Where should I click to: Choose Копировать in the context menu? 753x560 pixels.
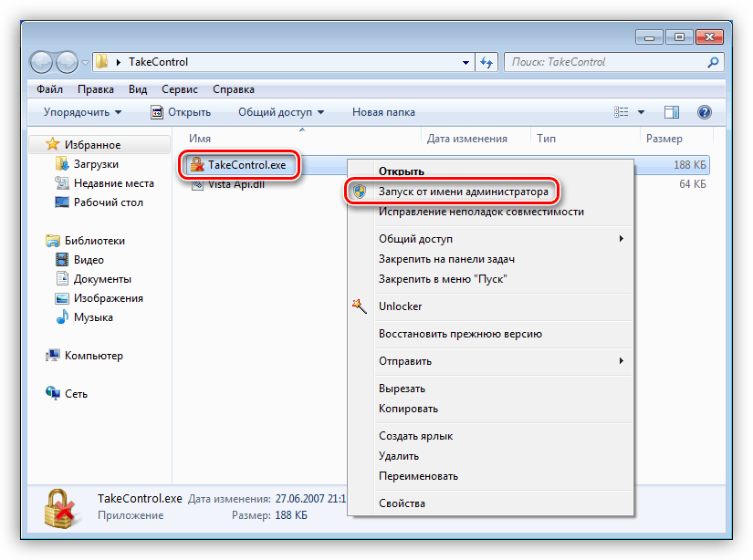[408, 409]
